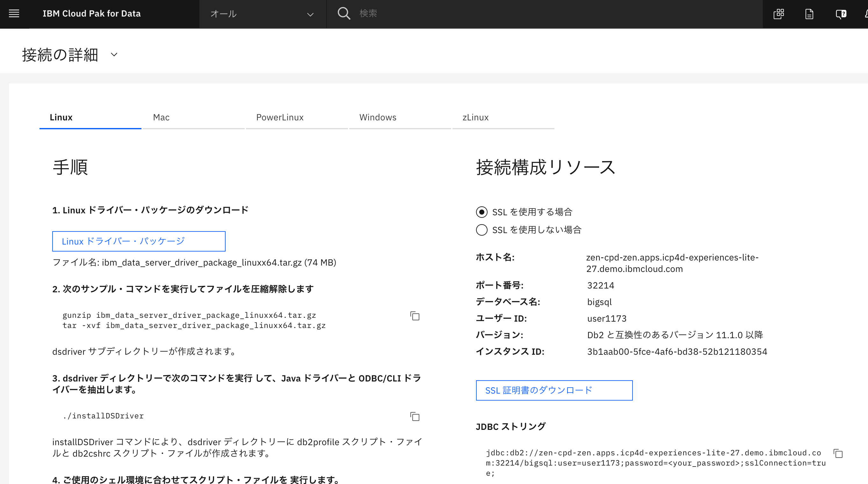Image resolution: width=868 pixels, height=484 pixels.
Task: Enable the non-SSL connection option
Action: pos(481,230)
